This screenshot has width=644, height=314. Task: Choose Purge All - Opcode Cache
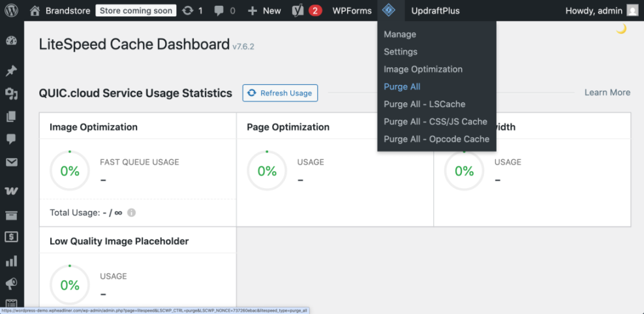(437, 139)
